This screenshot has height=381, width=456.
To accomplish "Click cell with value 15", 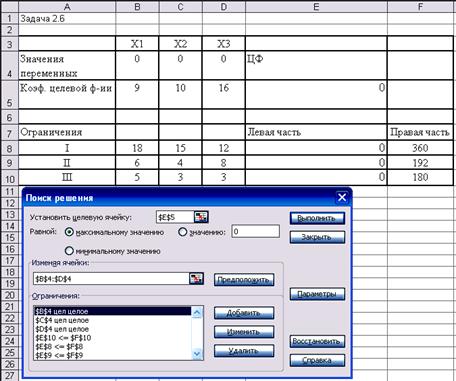I will [180, 148].
